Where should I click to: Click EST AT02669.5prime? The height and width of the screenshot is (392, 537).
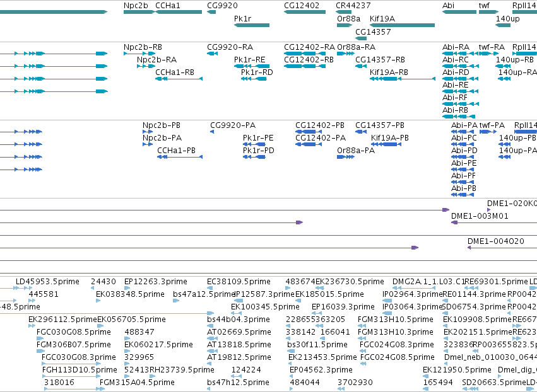tap(239, 333)
